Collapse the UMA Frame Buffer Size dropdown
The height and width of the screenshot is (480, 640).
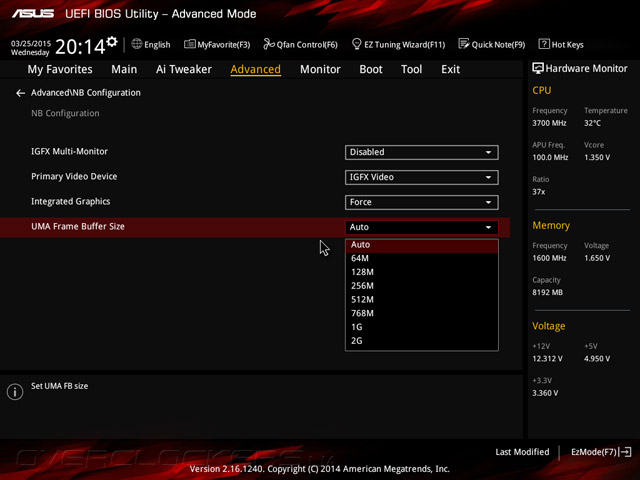coord(422,227)
